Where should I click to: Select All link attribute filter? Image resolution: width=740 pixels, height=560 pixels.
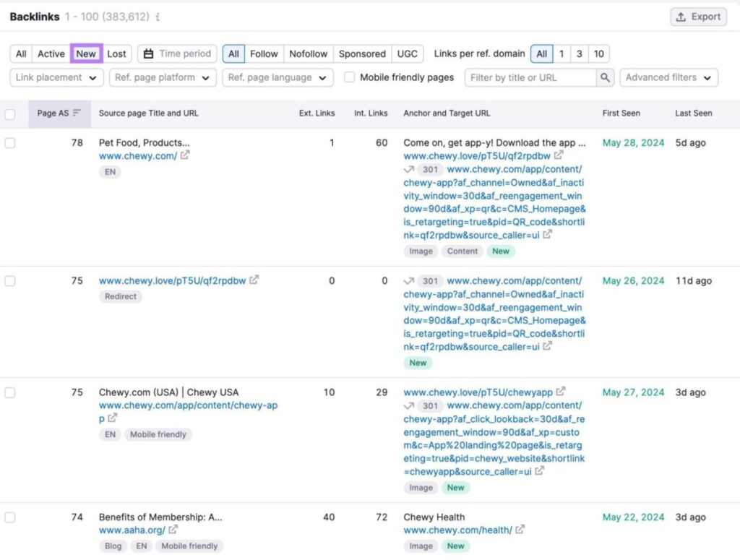(233, 53)
